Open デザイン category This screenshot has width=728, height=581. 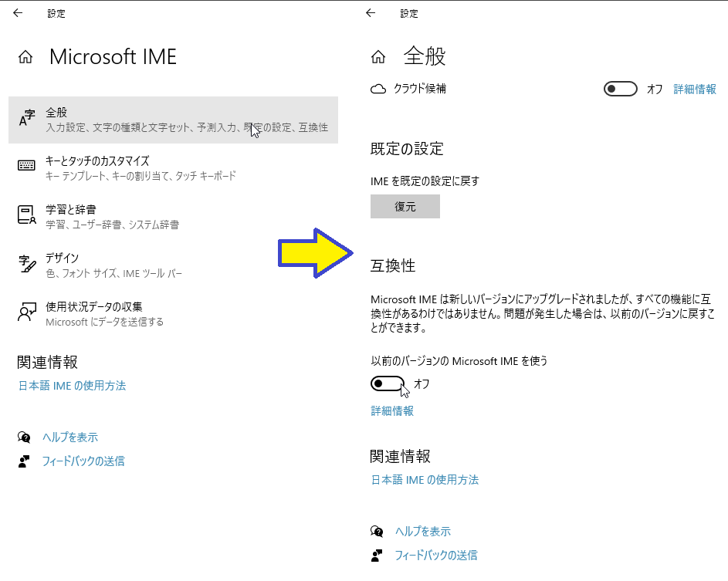[173, 265]
